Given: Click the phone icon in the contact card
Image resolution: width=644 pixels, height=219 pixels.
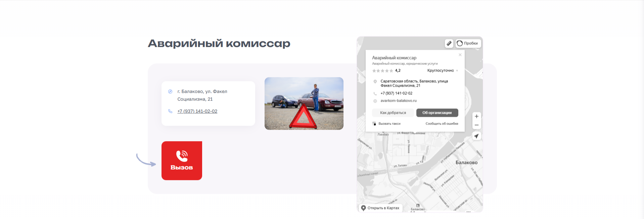Looking at the screenshot, I should click(x=170, y=111).
